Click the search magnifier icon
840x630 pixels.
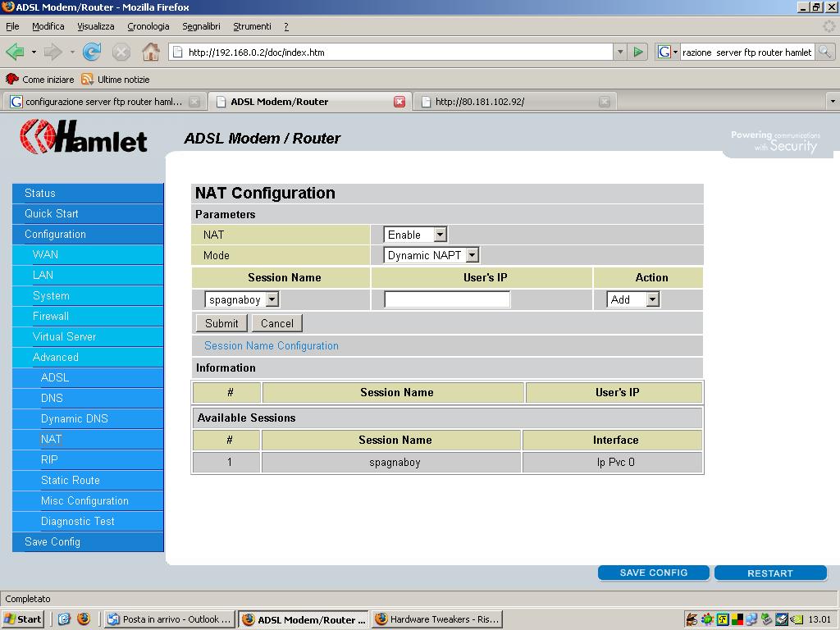pos(824,52)
